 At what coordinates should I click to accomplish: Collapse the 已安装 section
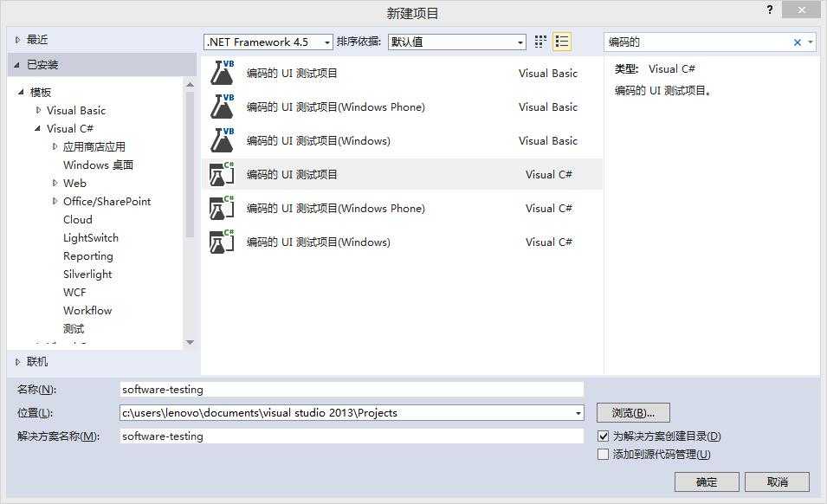pyautogui.click(x=16, y=65)
